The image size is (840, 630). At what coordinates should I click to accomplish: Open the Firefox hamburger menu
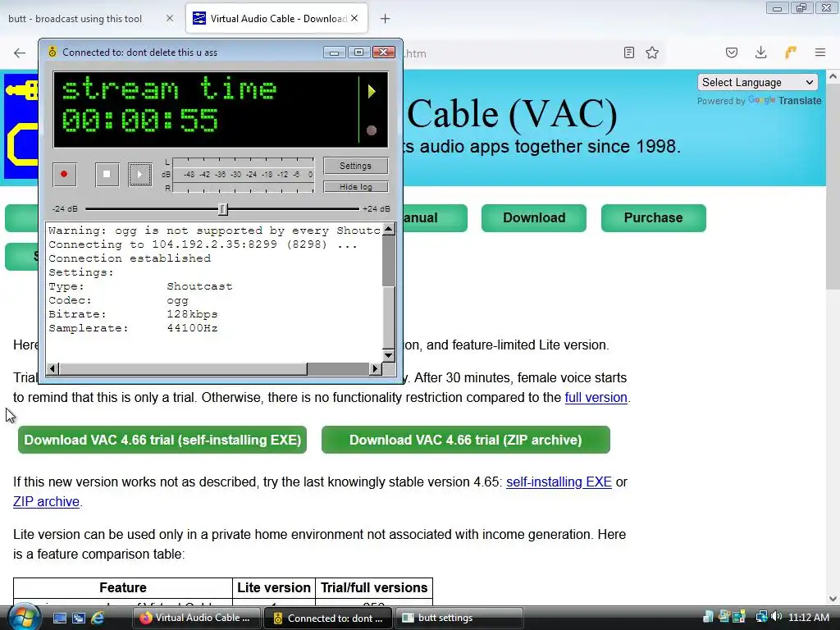pyautogui.click(x=820, y=52)
